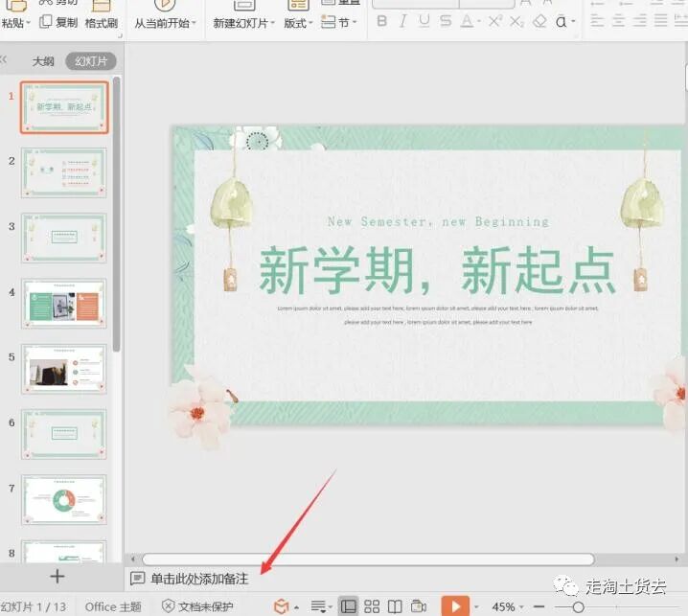This screenshot has height=616, width=688.
Task: Click the notes area 单击此处添加备注
Action: 199,579
